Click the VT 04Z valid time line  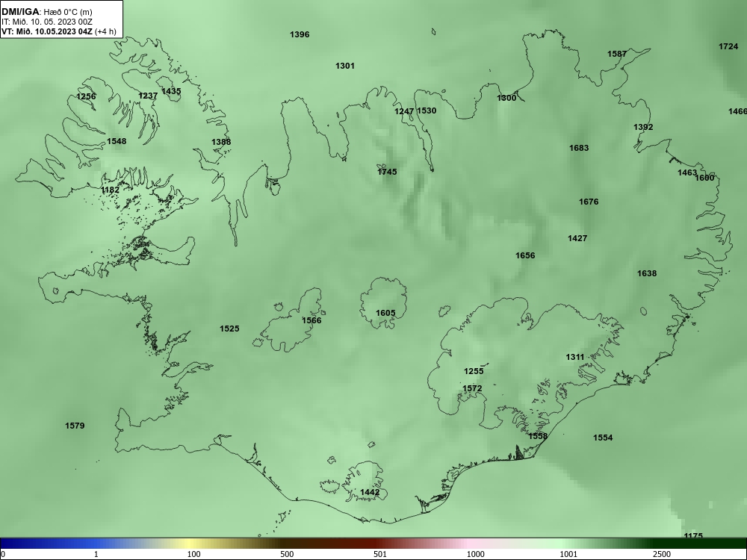point(58,31)
